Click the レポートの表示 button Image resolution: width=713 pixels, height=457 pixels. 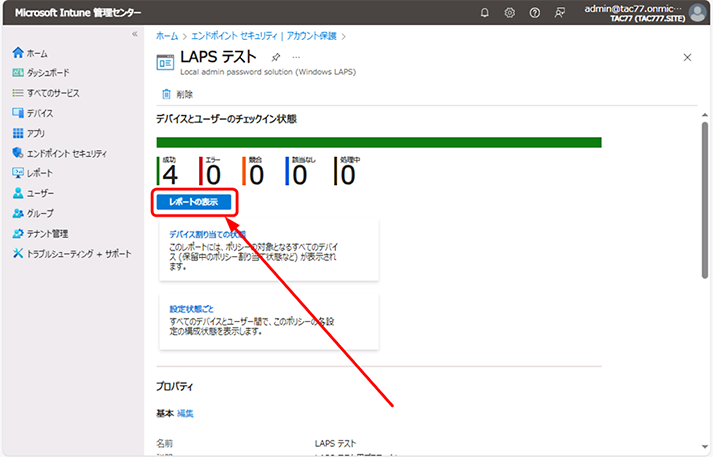pos(194,202)
